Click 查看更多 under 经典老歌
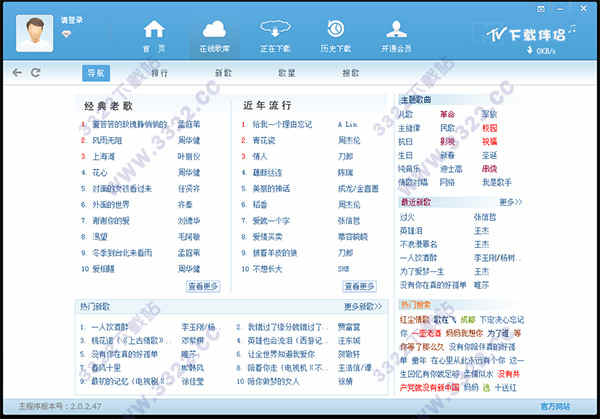Image resolution: width=600 pixels, height=419 pixels. click(x=203, y=286)
